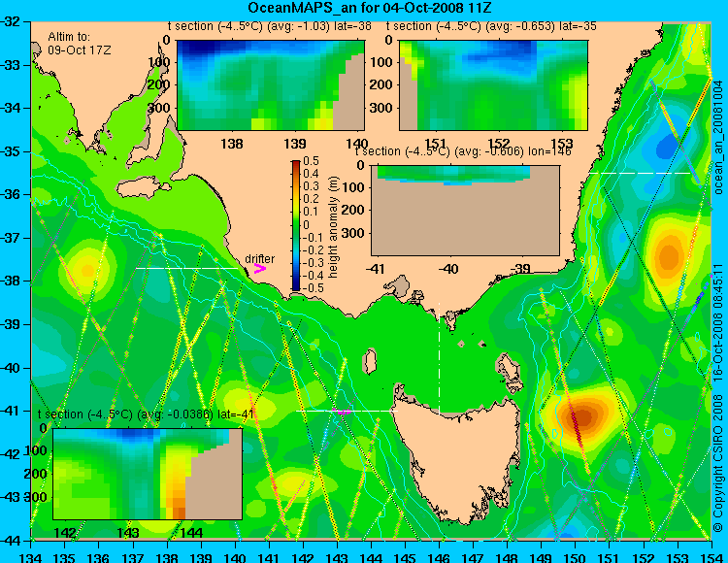Click the 'height anomaly (m)' vertical label
Image resolution: width=728 pixels, height=563 pixels.
pos(333,226)
